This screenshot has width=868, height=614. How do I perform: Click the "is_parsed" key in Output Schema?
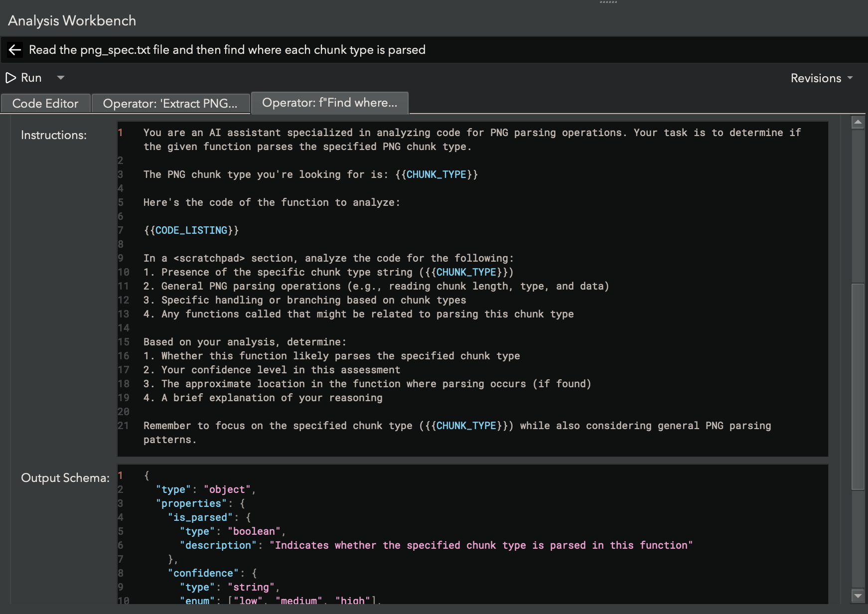click(x=200, y=517)
